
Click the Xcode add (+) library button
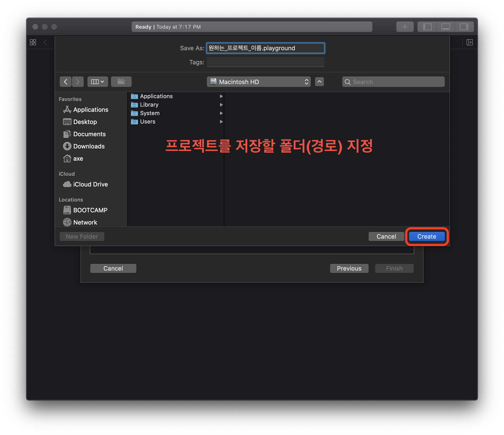pyautogui.click(x=405, y=27)
